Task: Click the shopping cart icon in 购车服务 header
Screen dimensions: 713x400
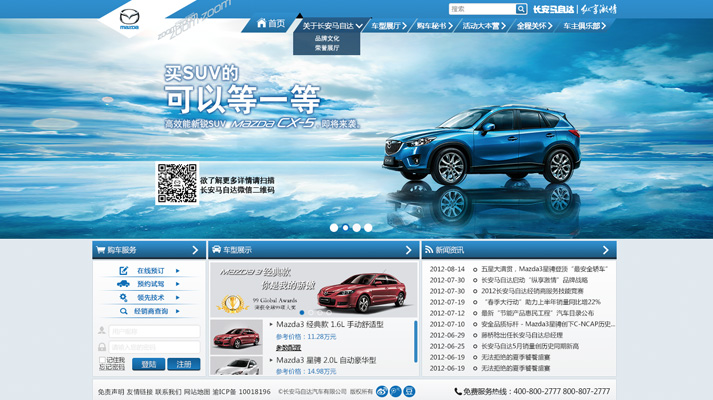Action: [x=100, y=250]
